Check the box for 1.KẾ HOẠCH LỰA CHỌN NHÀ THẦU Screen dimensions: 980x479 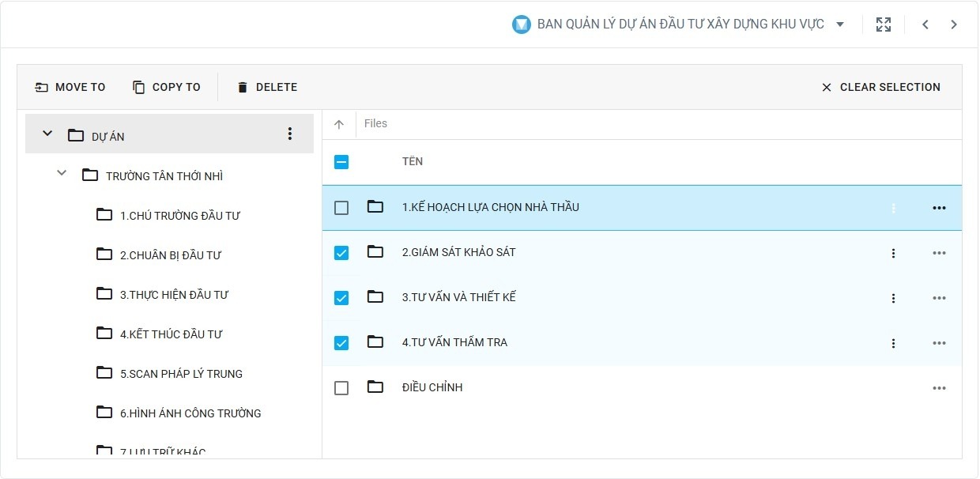click(341, 207)
